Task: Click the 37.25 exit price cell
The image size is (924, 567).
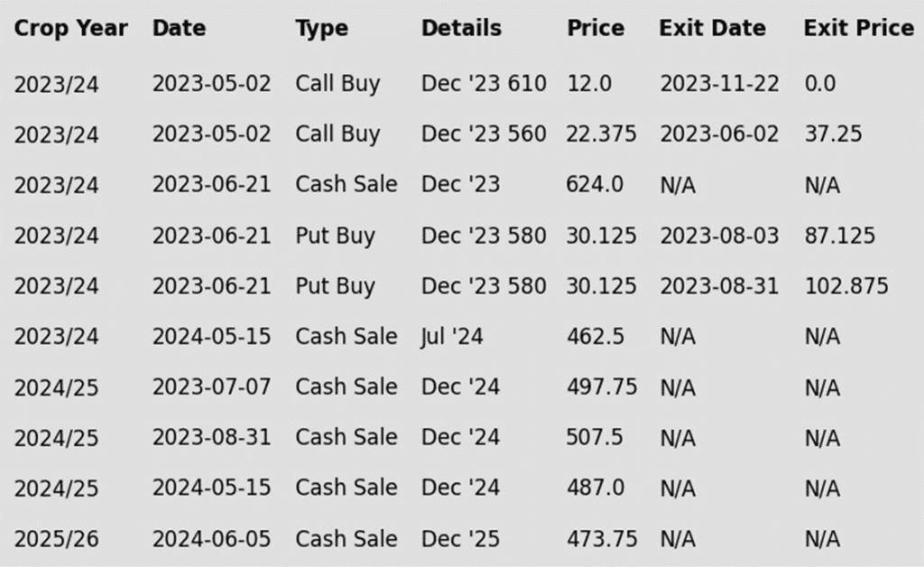Action: click(833, 135)
